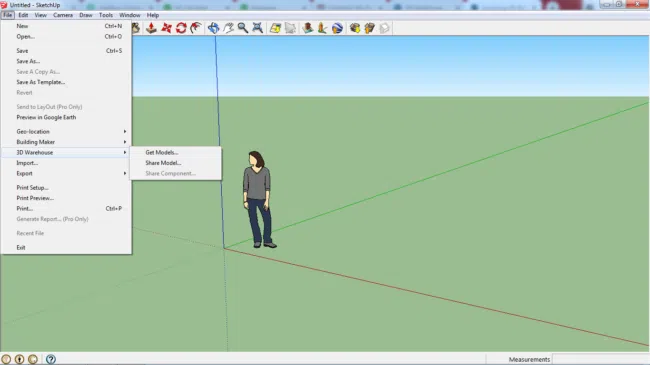The width and height of the screenshot is (650, 365).
Task: Choose Print Setup... entry
Action: pos(66,187)
